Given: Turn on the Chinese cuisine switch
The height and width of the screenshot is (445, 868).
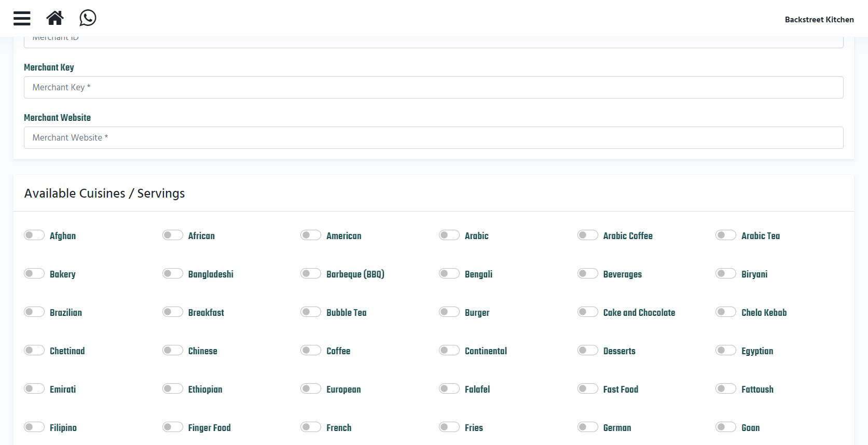Looking at the screenshot, I should (x=172, y=351).
